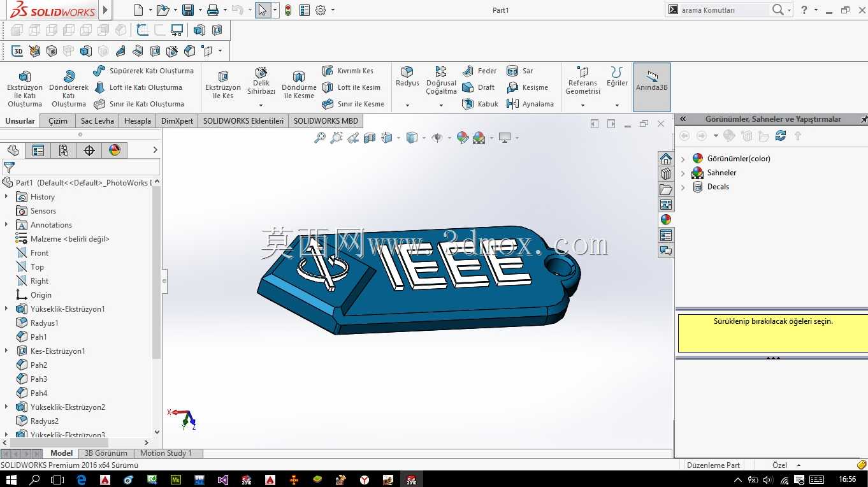
Task: Select Sınır ile Kesme tool
Action: 353,104
